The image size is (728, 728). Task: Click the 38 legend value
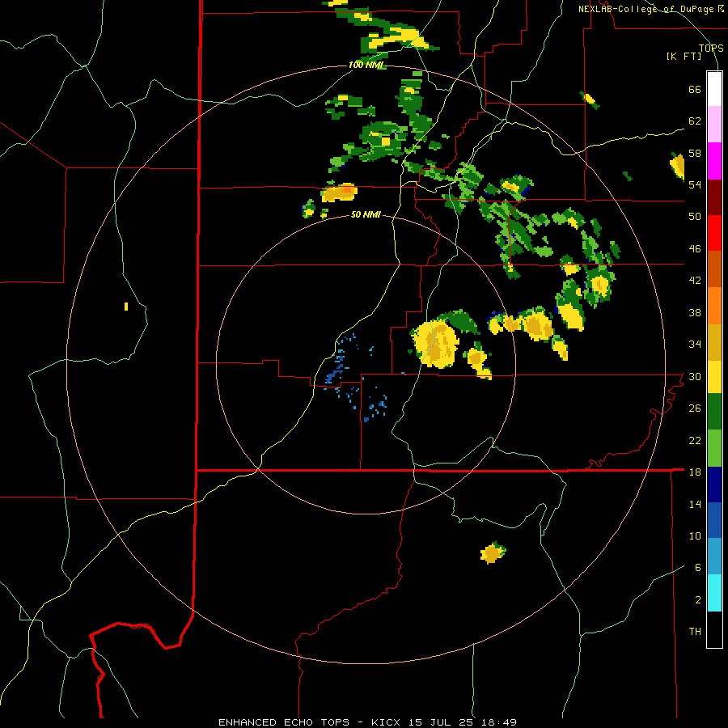[x=695, y=312]
